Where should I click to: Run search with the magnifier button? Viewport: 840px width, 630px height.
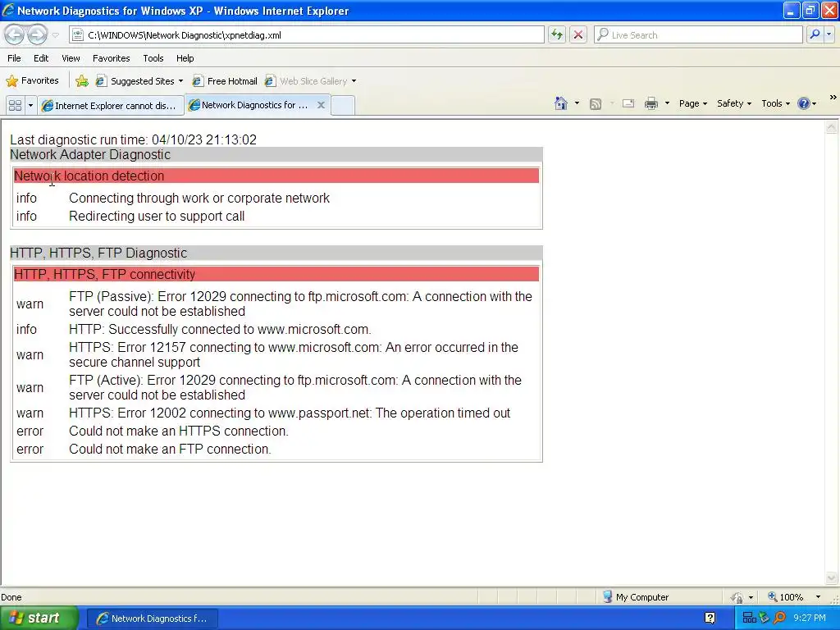tap(815, 34)
